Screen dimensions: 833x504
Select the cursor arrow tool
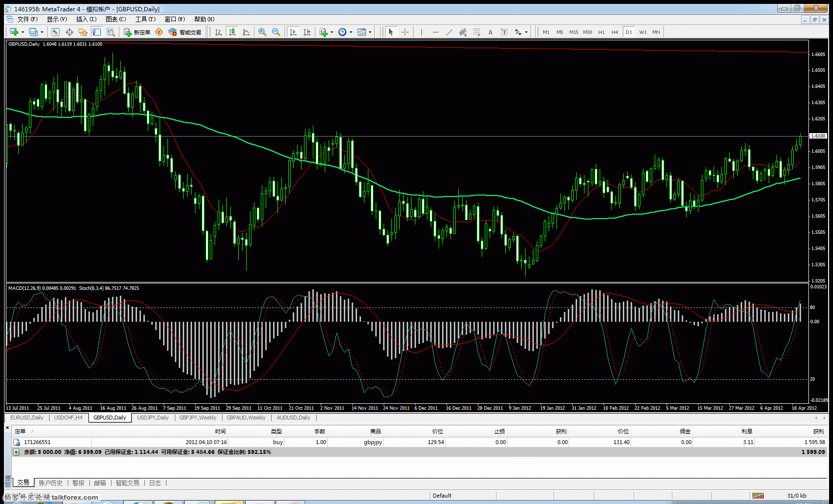point(391,32)
